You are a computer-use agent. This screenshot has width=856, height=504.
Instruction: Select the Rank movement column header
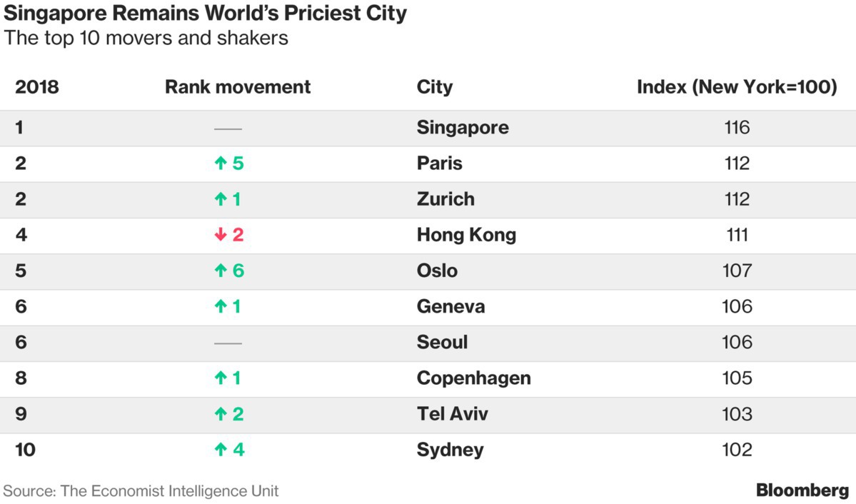coord(238,87)
